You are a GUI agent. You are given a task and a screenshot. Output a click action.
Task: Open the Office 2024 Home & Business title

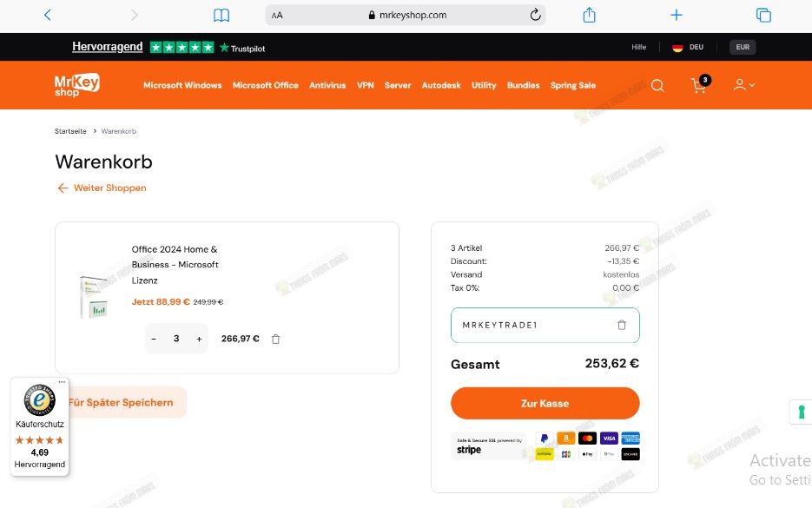(x=175, y=265)
